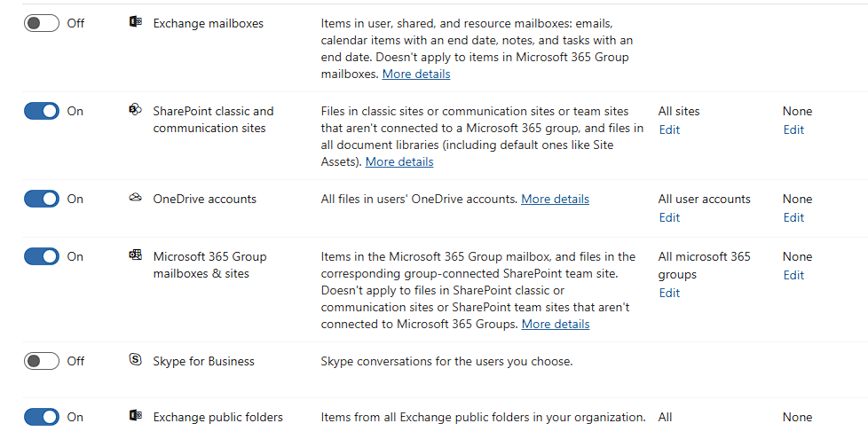Click the Exchange mailboxes label

pyautogui.click(x=209, y=24)
